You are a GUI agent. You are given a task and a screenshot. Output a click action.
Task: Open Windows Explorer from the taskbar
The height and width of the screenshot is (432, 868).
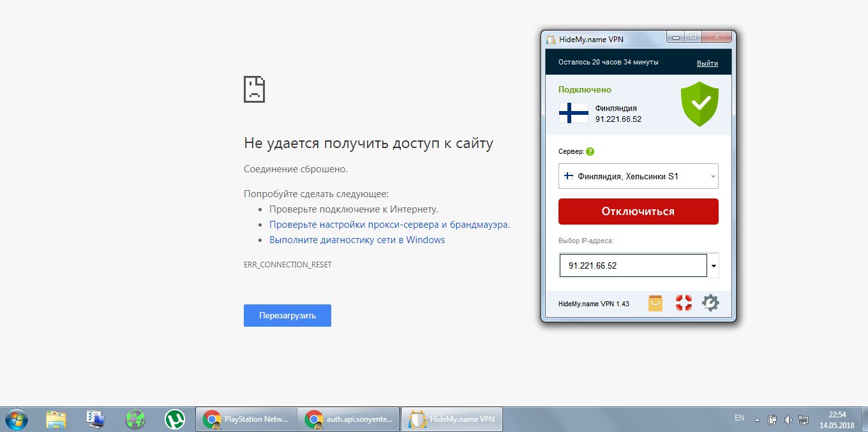56,419
